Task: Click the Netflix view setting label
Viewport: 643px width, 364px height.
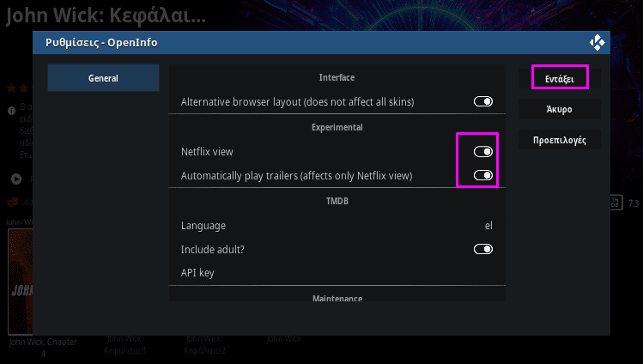Action: pyautogui.click(x=207, y=152)
